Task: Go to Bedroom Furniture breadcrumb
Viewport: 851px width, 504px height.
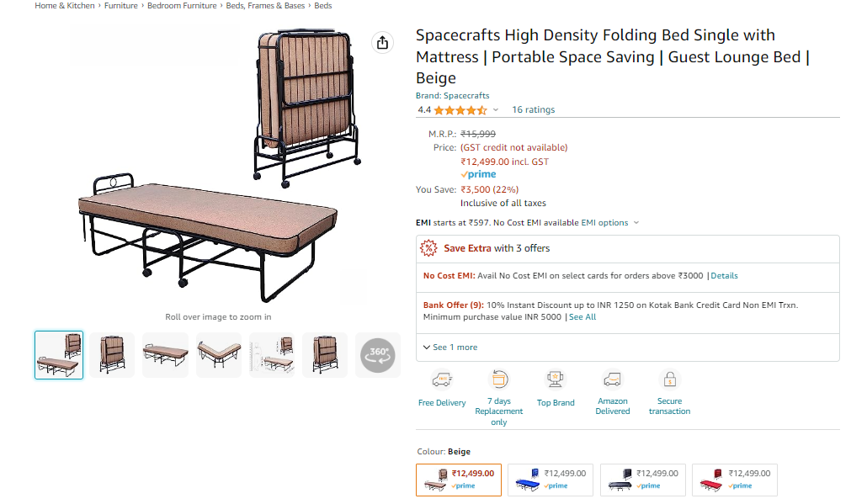Action: pyautogui.click(x=182, y=6)
